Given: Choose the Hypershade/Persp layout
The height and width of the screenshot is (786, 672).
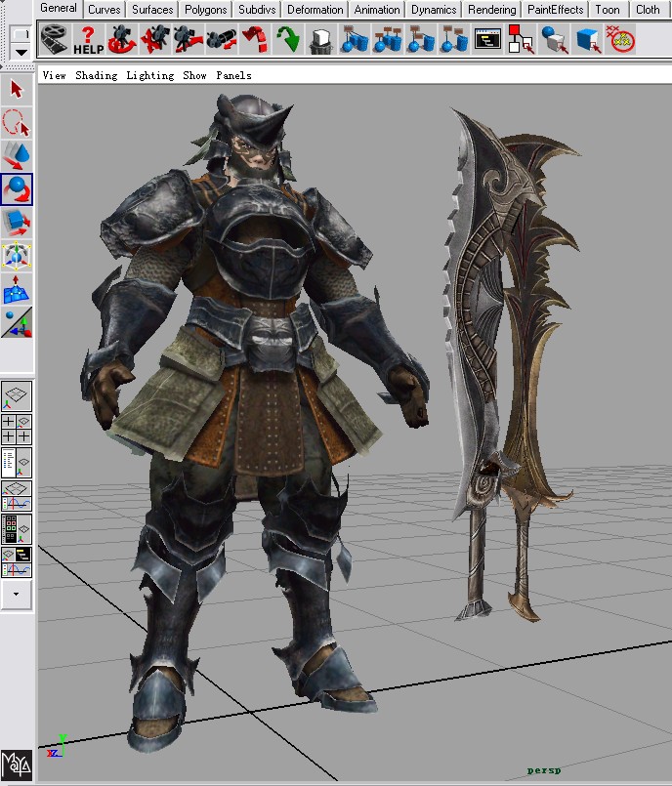Looking at the screenshot, I should pos(17,529).
